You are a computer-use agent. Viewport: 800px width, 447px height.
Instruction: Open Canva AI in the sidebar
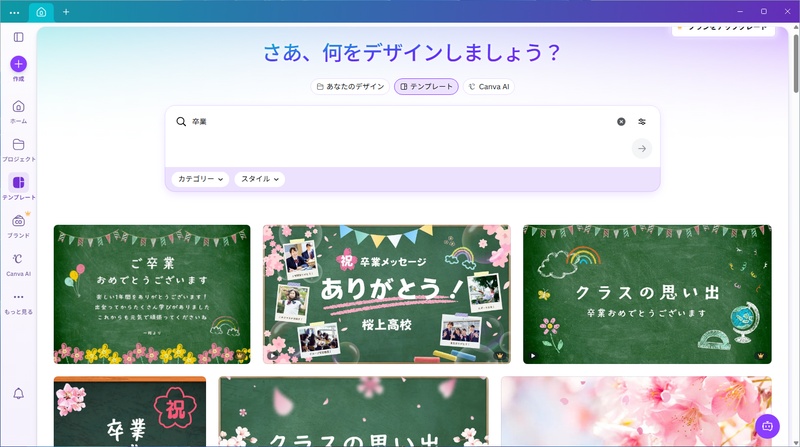(18, 264)
